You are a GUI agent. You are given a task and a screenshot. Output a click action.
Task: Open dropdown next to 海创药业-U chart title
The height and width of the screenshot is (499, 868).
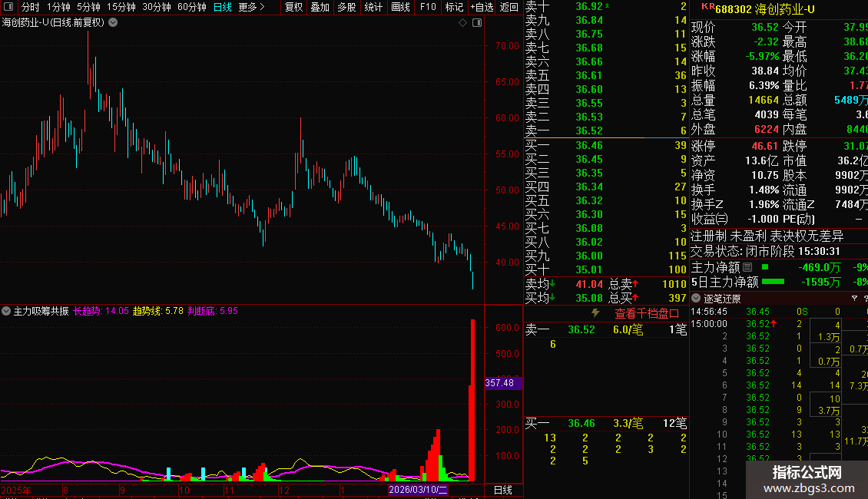point(113,23)
